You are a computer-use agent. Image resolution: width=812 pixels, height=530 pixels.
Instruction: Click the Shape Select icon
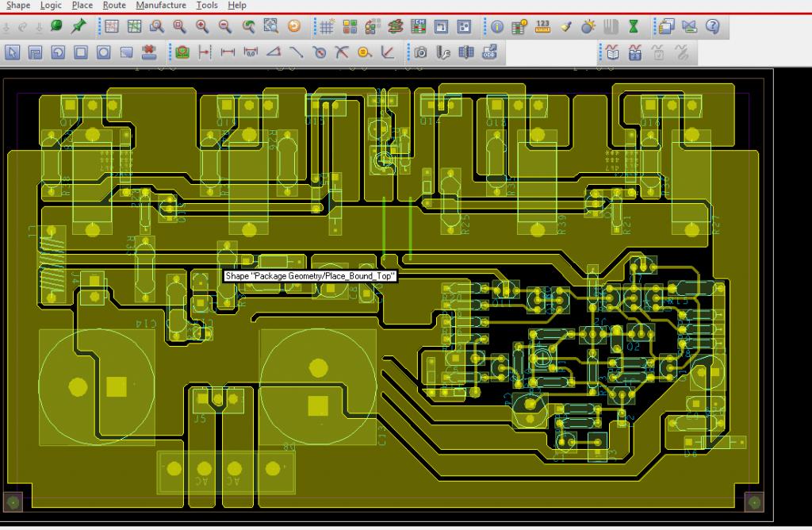point(126,52)
